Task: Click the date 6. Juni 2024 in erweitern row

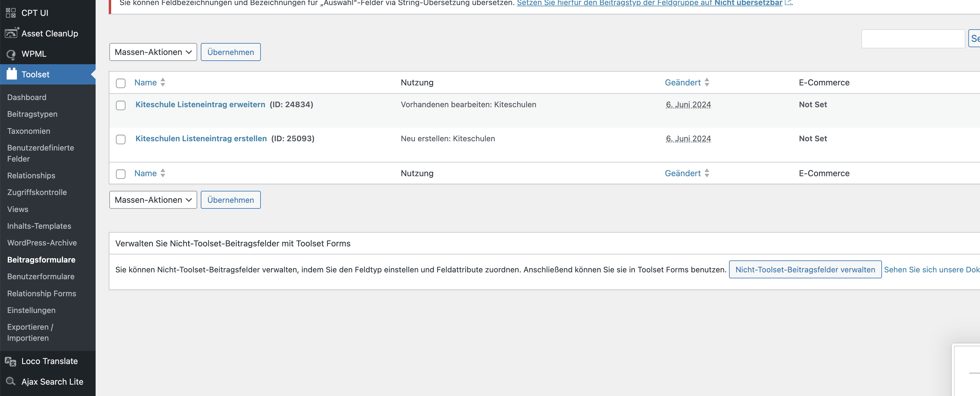Action: [x=688, y=105]
